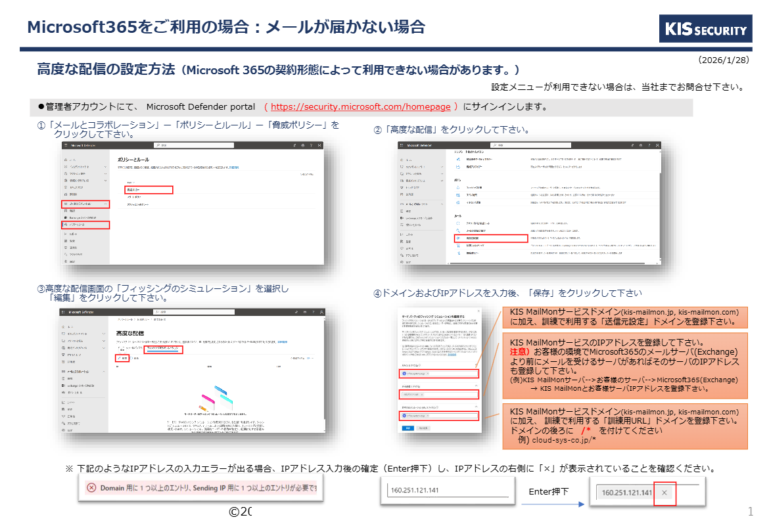Click the help question mark in step ② header
The width and height of the screenshot is (769, 532).
648,146
